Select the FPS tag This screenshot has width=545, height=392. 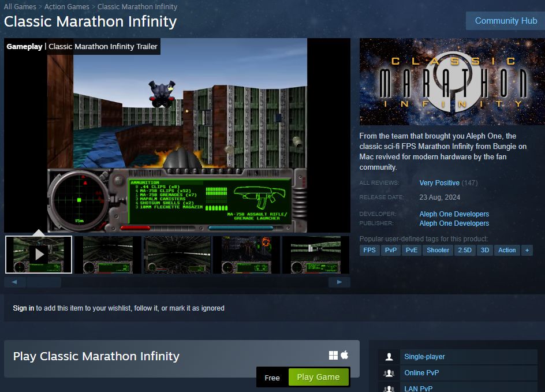click(x=369, y=250)
